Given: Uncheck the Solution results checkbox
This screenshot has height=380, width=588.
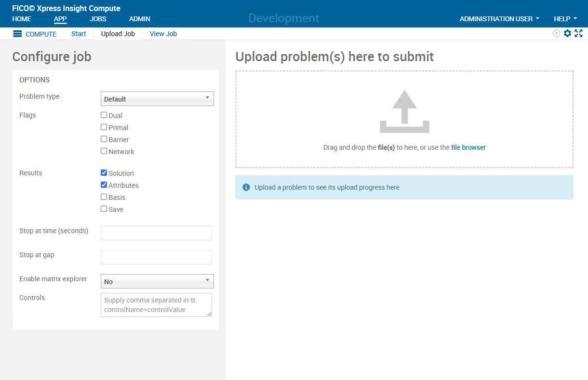Looking at the screenshot, I should coord(104,173).
